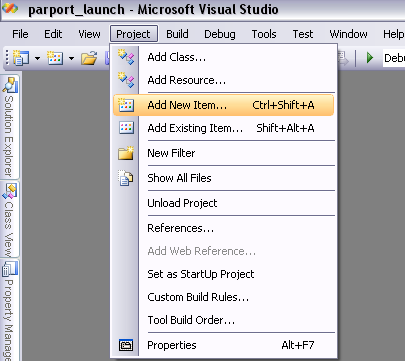Click the Open File toolbar icon

[89, 58]
